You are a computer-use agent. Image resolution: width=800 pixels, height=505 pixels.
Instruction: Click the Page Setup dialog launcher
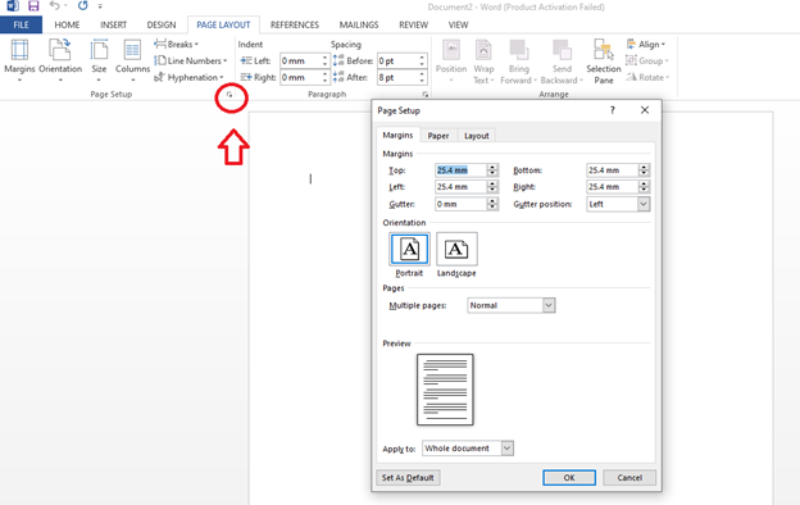tap(231, 94)
